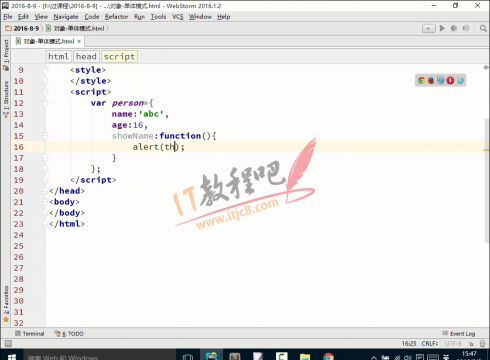This screenshot has height=360, width=490.
Task: Click the Run play button in toolbar
Action: point(442,28)
